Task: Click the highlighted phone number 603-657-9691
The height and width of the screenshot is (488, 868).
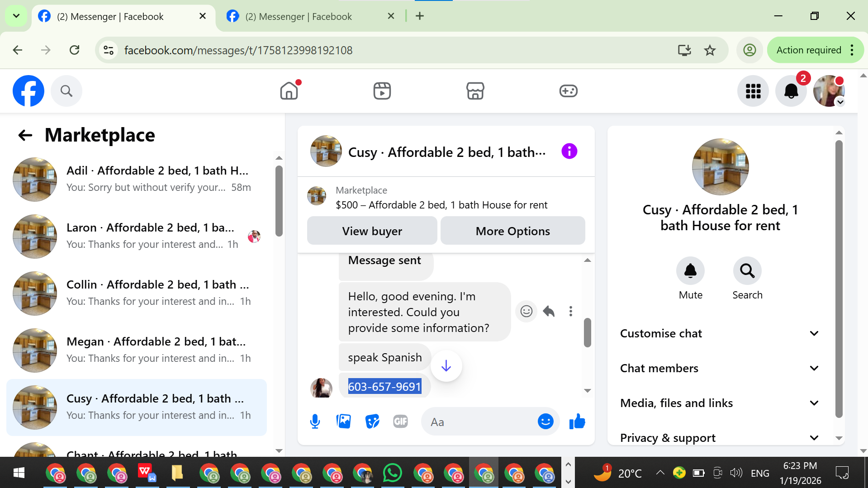Action: (x=384, y=387)
